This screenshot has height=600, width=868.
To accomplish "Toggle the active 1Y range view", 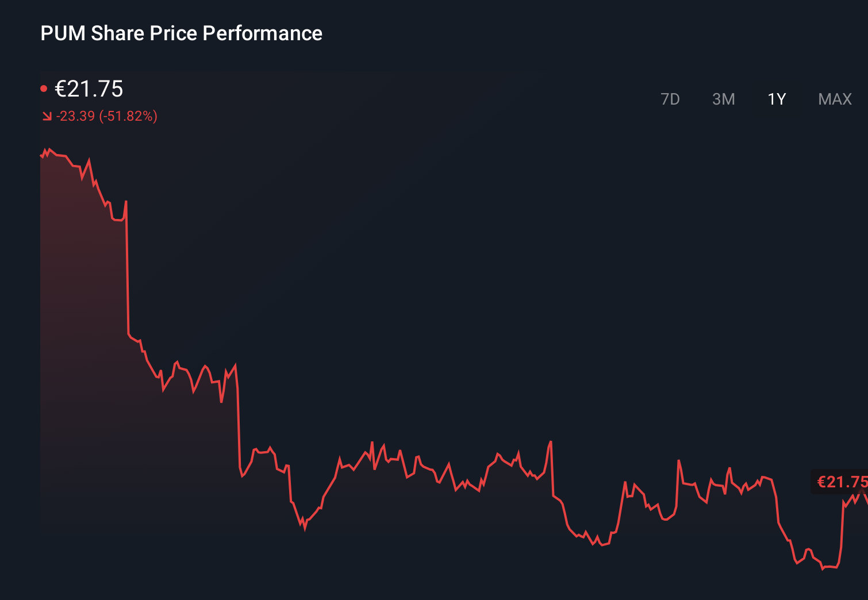I will 776,99.
